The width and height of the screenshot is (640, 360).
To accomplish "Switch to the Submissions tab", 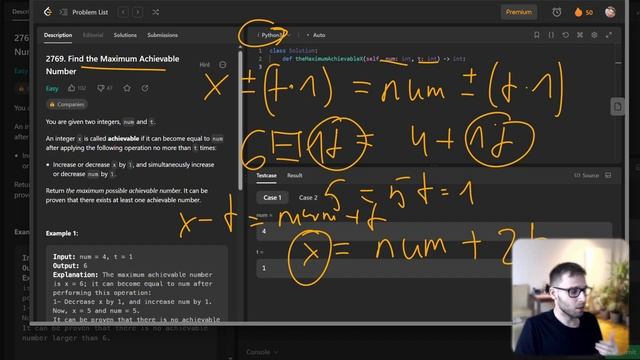I will (162, 35).
